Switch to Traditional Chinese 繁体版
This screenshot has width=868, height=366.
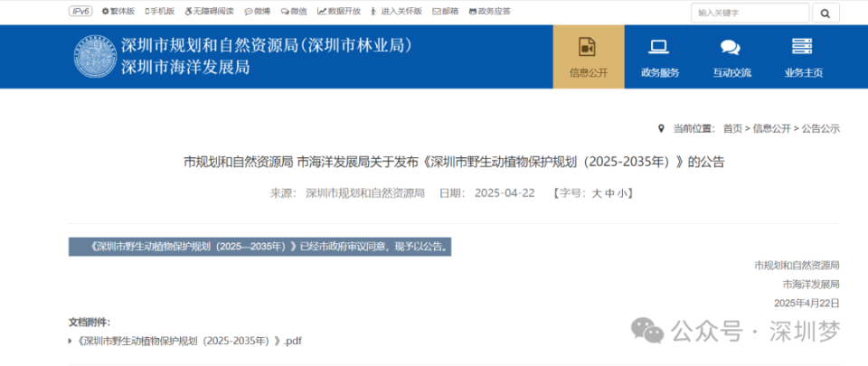coord(118,11)
